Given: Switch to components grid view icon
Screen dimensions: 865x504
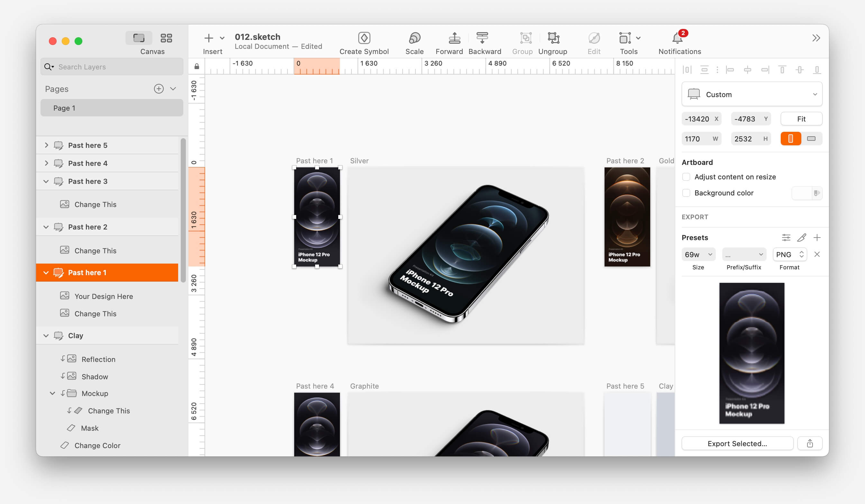Looking at the screenshot, I should coord(166,38).
